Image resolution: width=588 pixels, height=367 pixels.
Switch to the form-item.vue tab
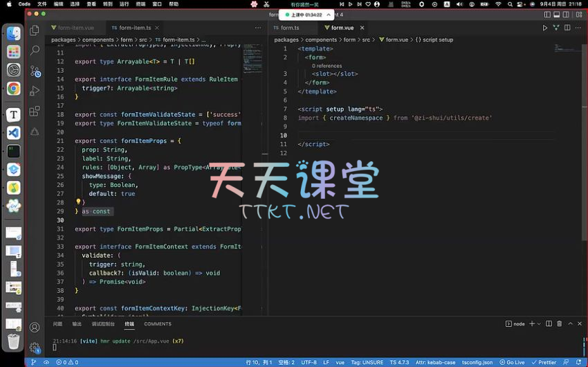(73, 28)
